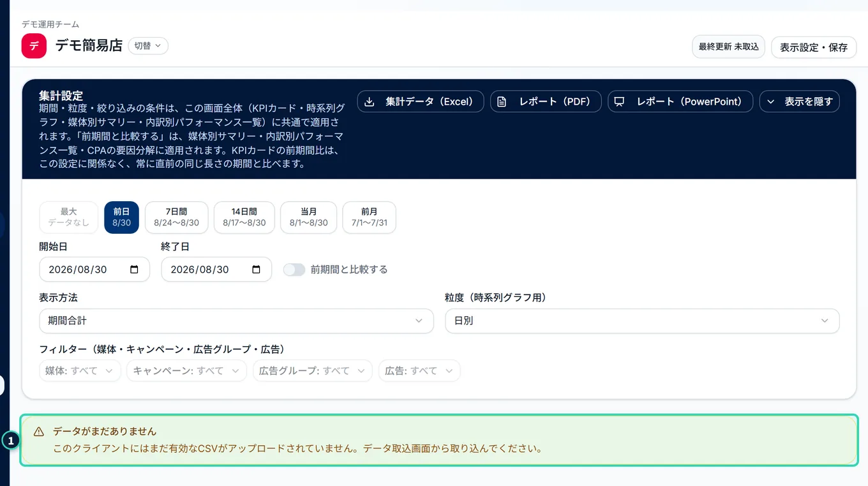Collapse settings with 表示を隠す

tap(800, 102)
